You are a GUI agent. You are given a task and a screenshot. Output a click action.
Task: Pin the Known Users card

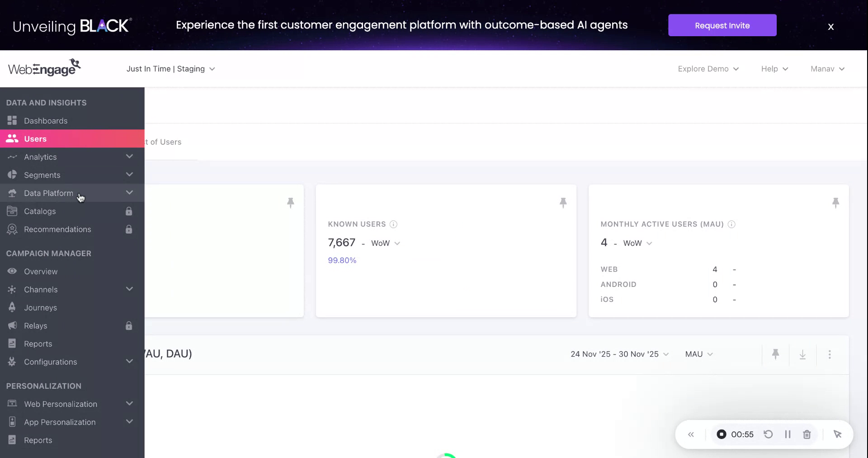(x=563, y=202)
